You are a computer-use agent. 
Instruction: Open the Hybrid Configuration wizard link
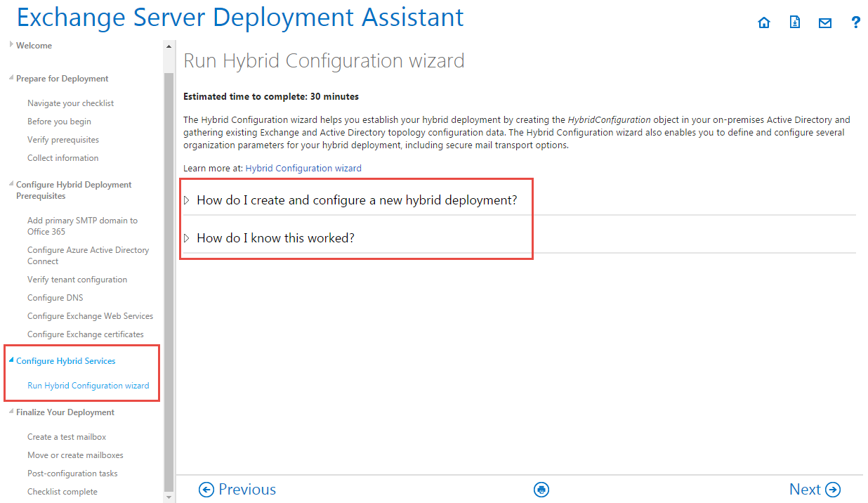tap(303, 169)
